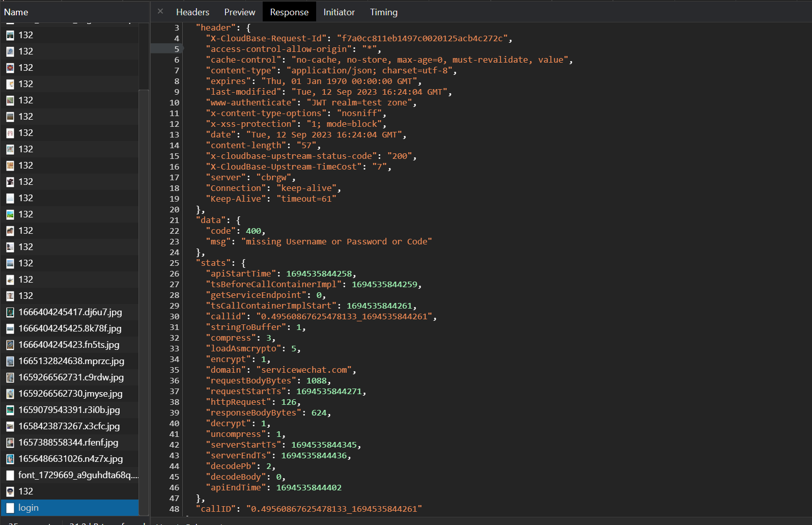Click the "JWT realm=test zone" value
812x525 pixels.
pyautogui.click(x=359, y=102)
